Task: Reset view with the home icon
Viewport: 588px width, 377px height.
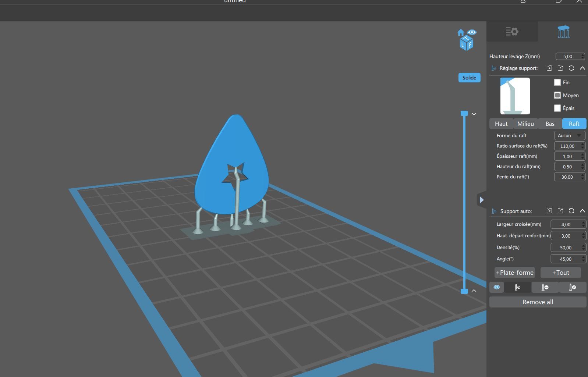Action: [x=461, y=32]
